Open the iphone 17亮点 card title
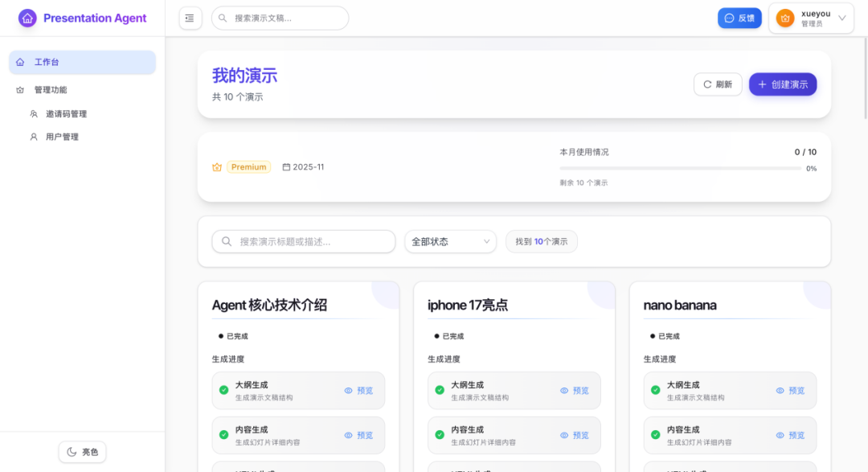The width and height of the screenshot is (868, 472). [x=468, y=306]
